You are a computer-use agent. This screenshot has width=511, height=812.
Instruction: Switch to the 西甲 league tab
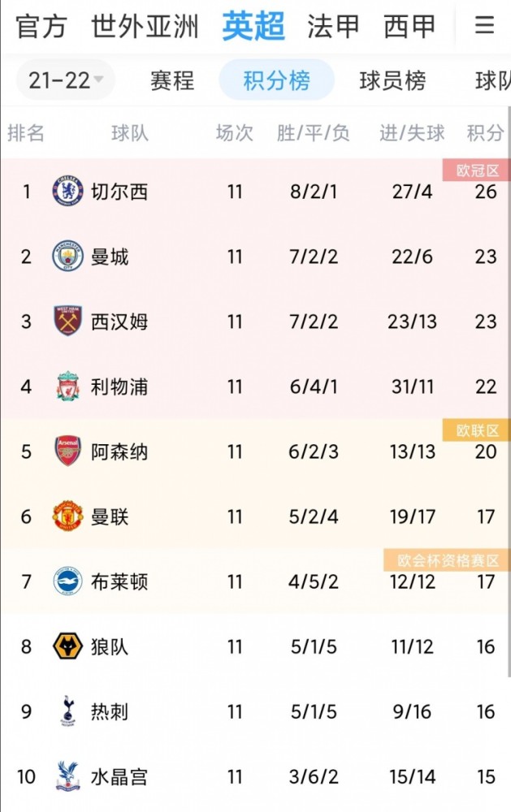(x=409, y=27)
